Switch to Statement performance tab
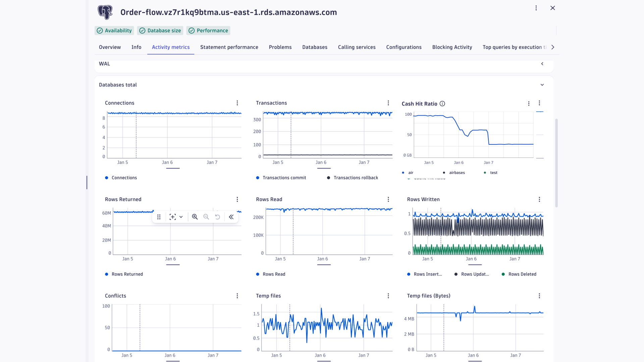This screenshot has height=362, width=644. 229,47
